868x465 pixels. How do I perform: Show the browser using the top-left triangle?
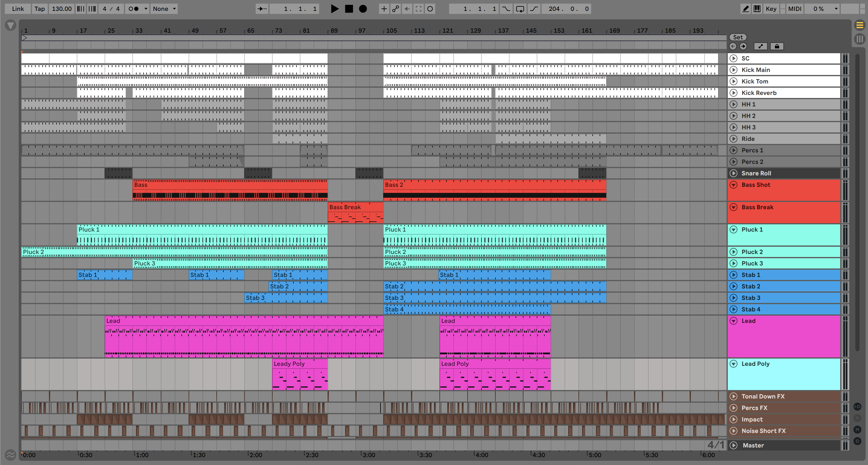tap(11, 25)
